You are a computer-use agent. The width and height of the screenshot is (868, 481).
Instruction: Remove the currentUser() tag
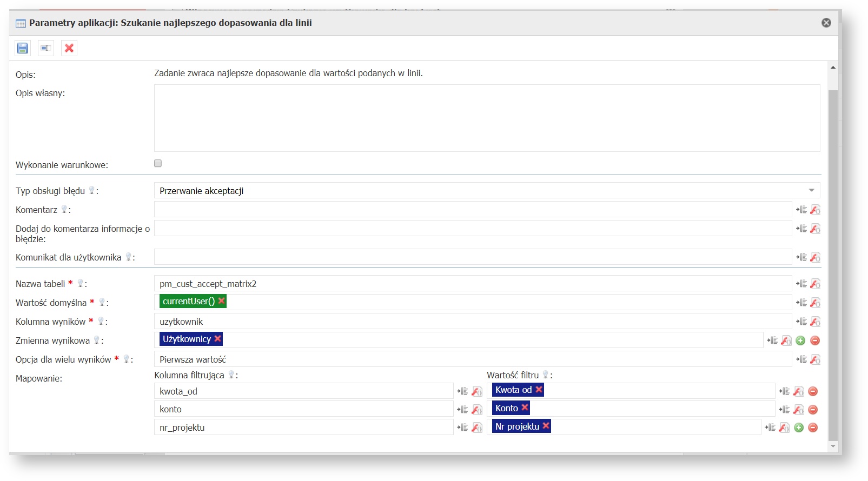[221, 301]
